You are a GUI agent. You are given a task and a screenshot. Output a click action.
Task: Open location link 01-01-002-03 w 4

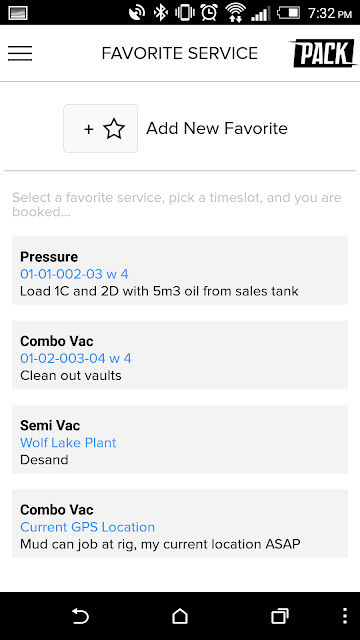[x=74, y=274]
